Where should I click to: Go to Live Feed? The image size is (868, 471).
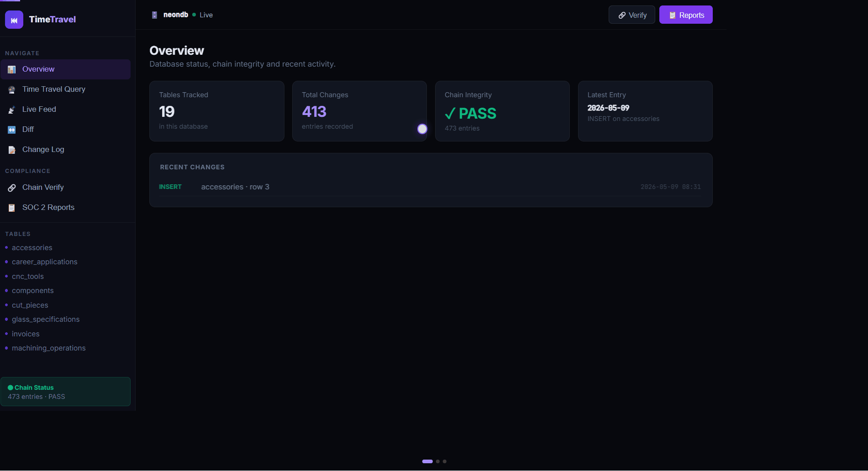(x=65, y=110)
